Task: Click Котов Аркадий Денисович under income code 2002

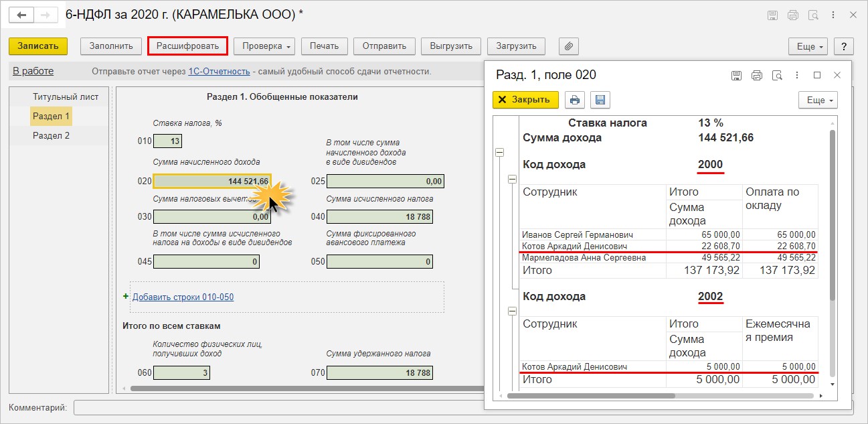Action: point(575,367)
